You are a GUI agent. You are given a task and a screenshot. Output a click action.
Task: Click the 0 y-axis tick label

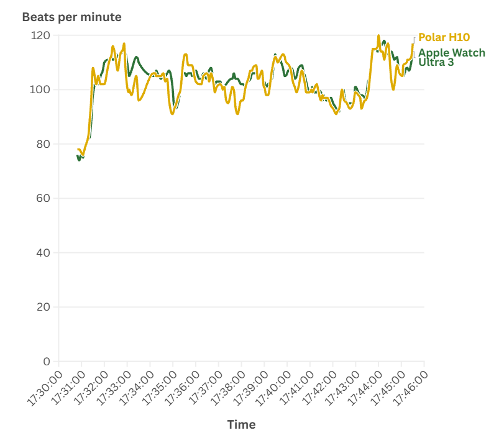coord(46,362)
